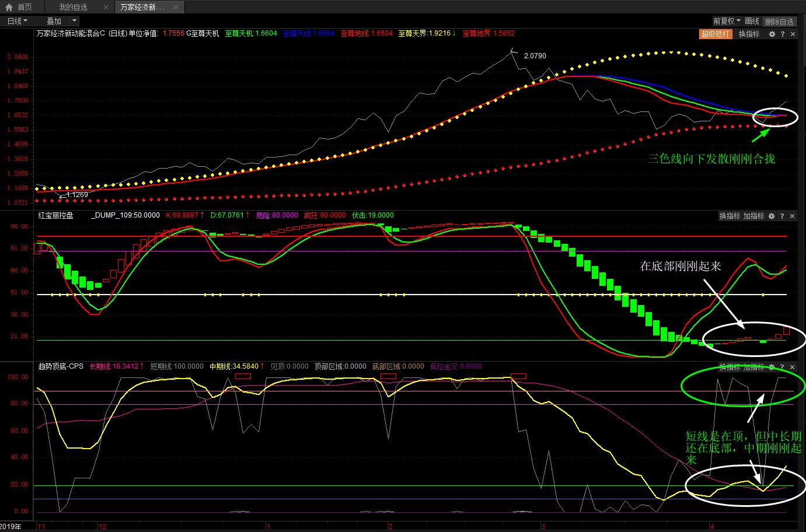Click month 4 on the time axis
The height and width of the screenshot is (532, 806).
(x=712, y=526)
